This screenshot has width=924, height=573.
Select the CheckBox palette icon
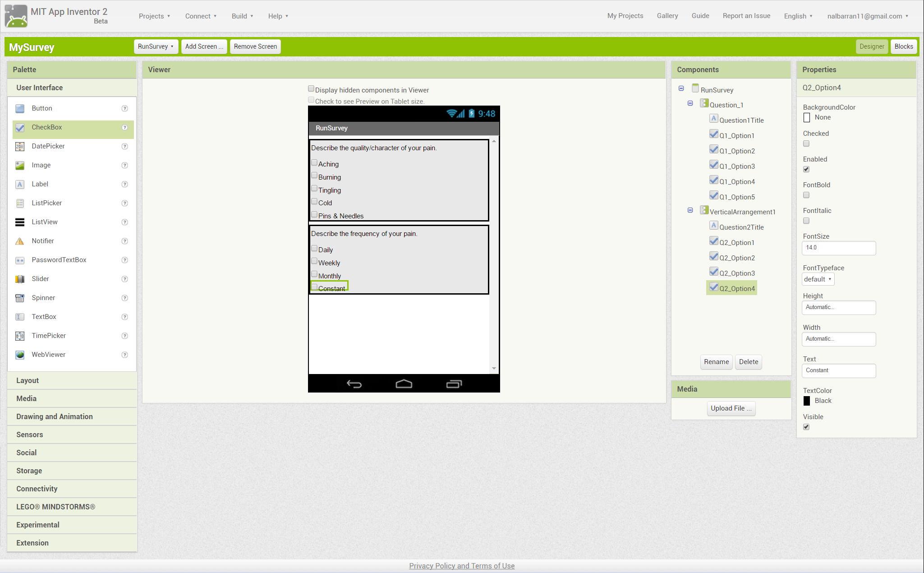point(20,127)
